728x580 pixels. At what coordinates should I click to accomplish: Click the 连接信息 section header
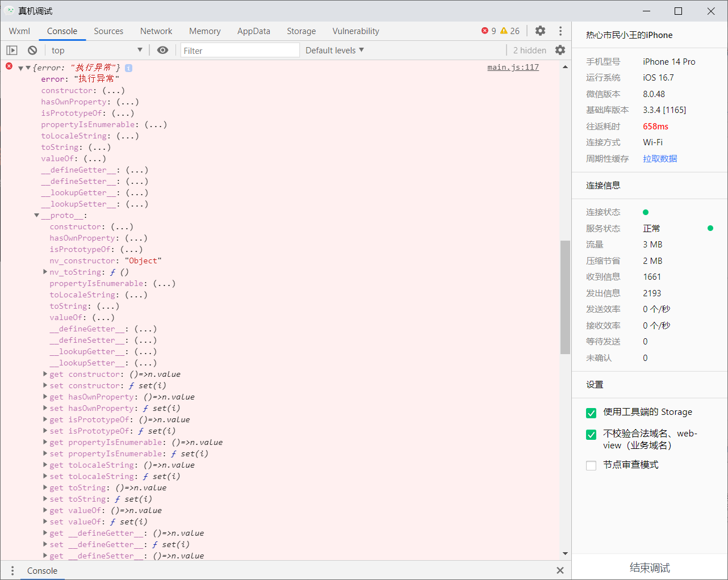coord(603,185)
